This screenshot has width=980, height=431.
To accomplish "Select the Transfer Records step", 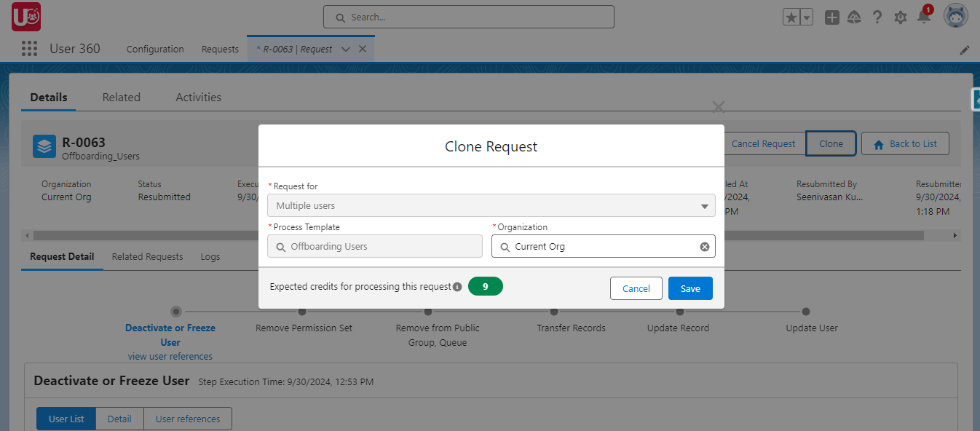I will point(571,328).
